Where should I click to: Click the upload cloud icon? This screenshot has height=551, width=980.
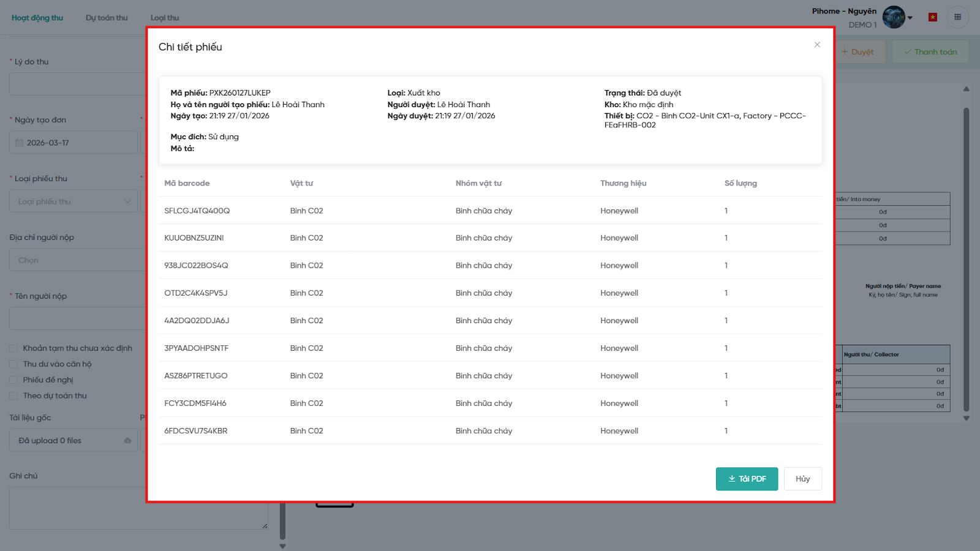(x=127, y=441)
